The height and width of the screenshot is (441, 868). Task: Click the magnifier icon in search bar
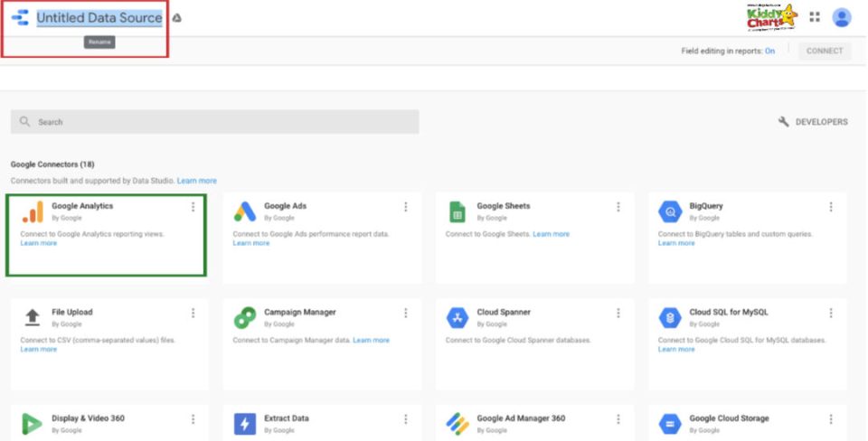click(24, 121)
